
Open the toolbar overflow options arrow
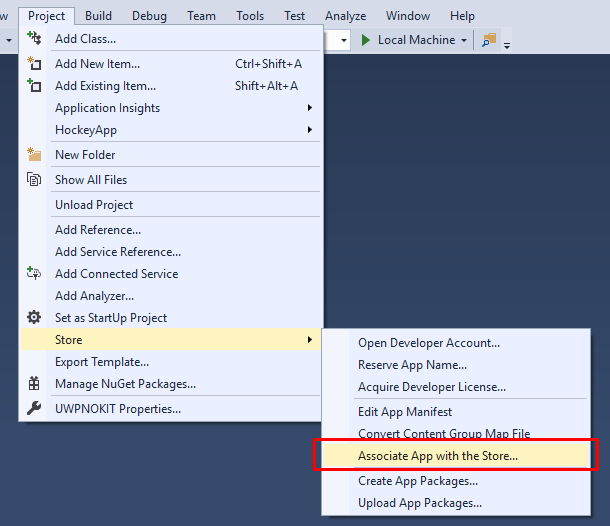coord(507,46)
